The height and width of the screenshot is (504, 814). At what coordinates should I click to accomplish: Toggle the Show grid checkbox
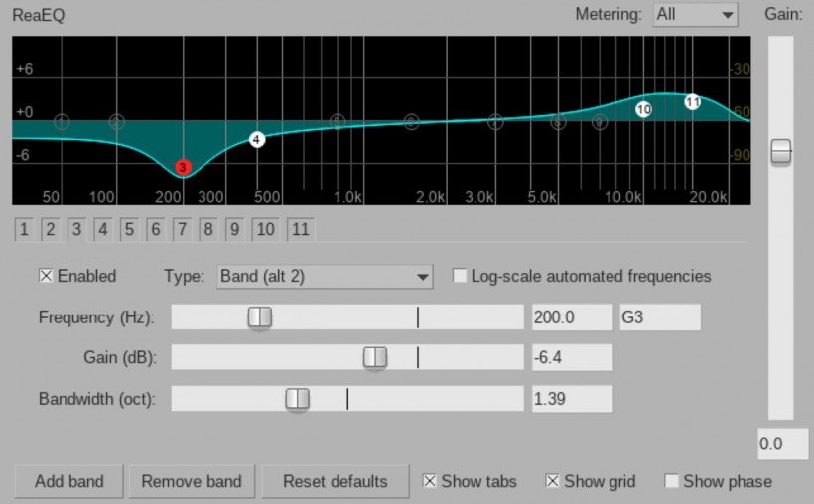click(x=553, y=481)
